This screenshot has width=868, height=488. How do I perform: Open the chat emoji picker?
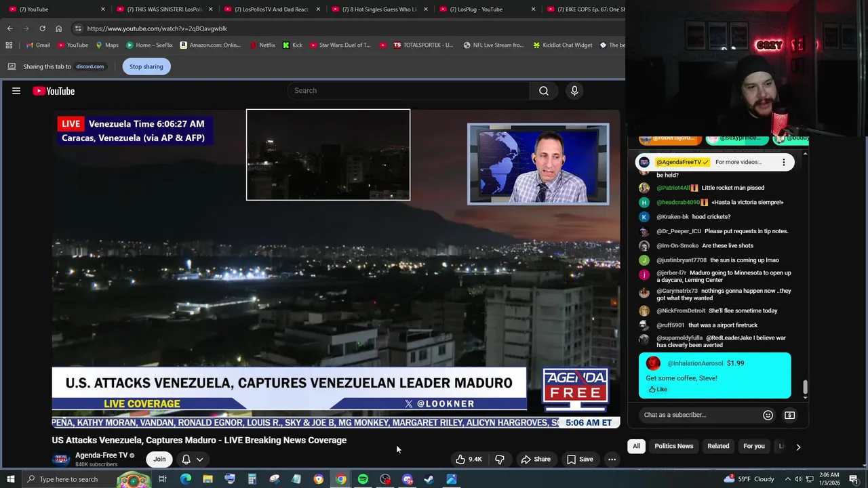click(768, 415)
